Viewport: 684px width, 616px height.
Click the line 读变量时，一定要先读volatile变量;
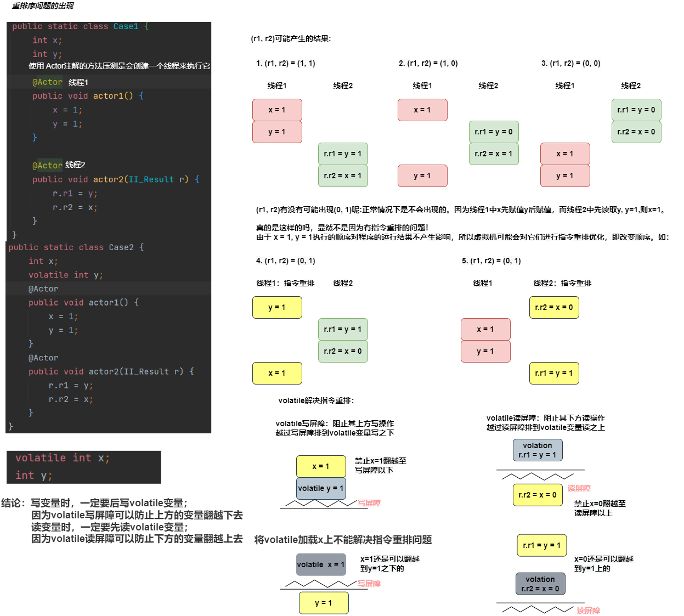coord(110,527)
